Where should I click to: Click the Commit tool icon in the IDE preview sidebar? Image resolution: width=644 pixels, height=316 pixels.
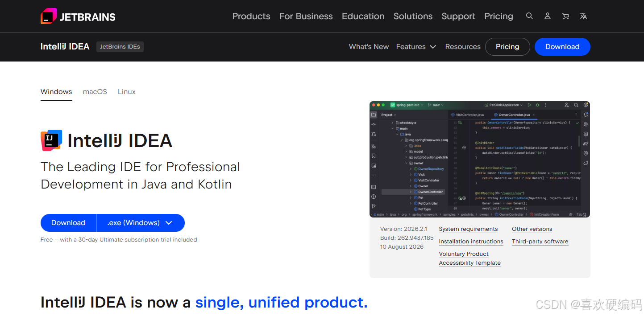[374, 124]
